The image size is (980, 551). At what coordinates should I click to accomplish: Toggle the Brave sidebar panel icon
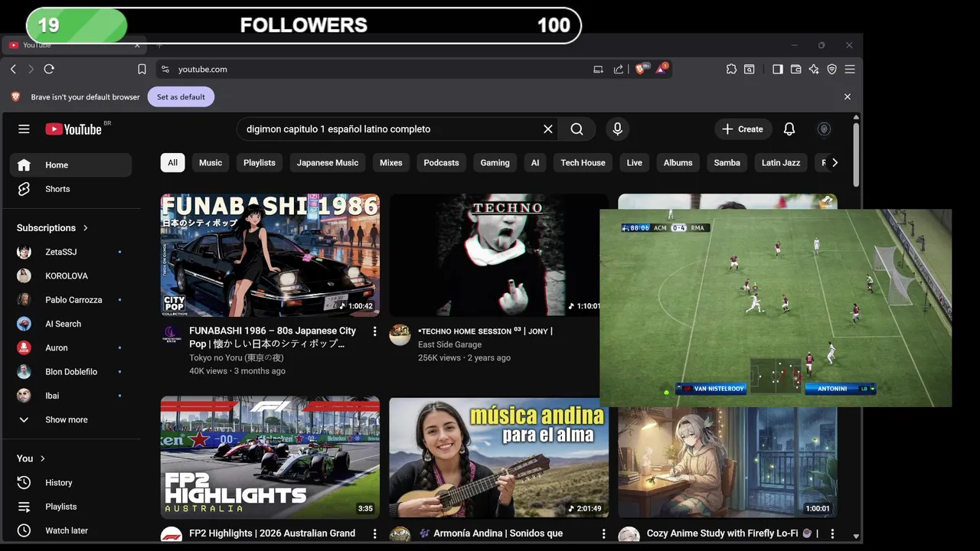pyautogui.click(x=777, y=69)
